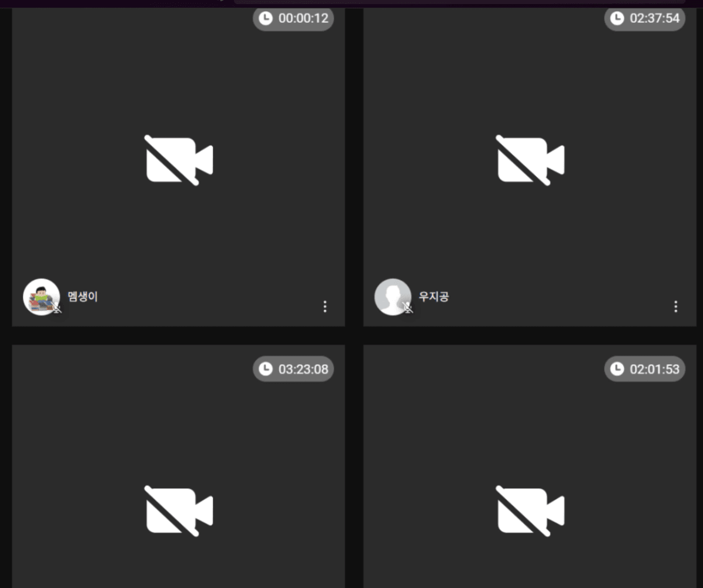Click the clock icon beside 02:37:54
703x588 pixels.
tap(617, 18)
